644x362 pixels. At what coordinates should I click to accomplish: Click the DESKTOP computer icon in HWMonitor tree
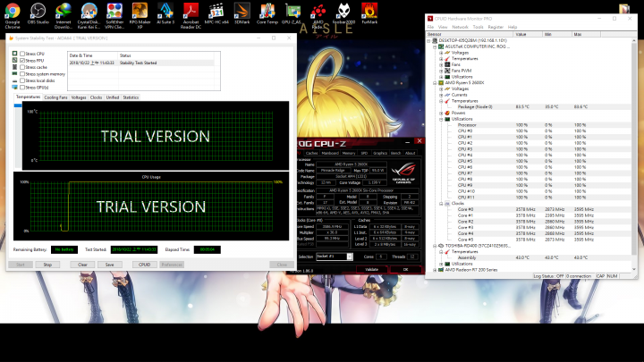pos(435,40)
